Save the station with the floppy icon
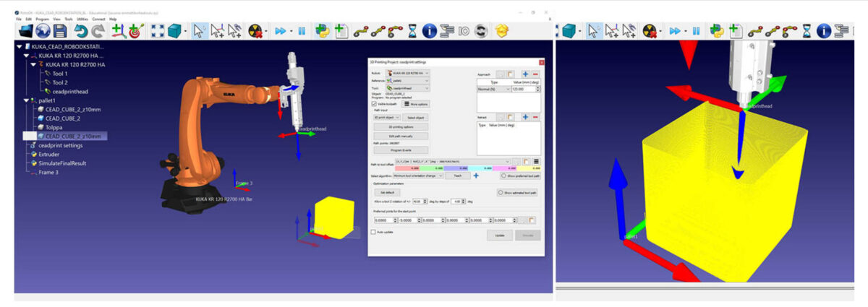The image size is (868, 307). point(60,30)
